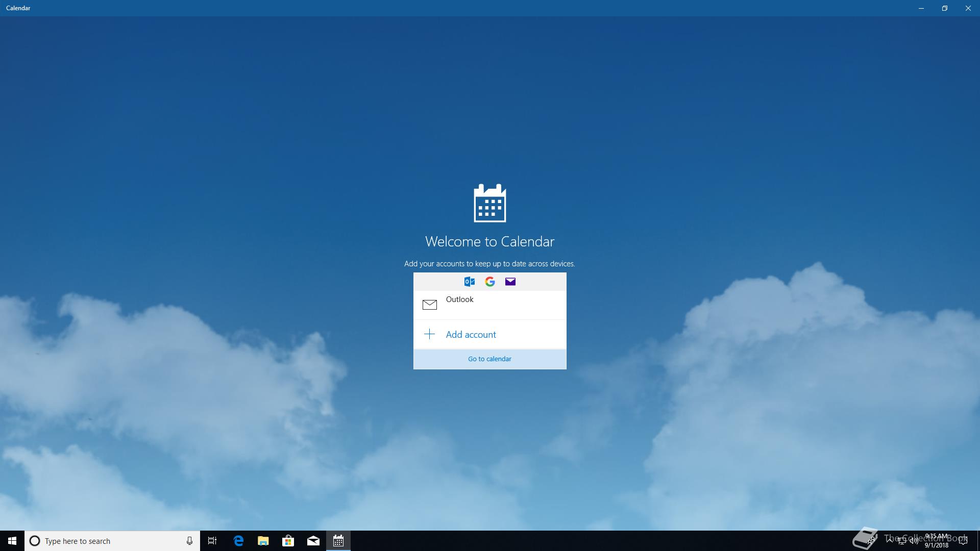Select the Outlook account entry
Screen dimensions: 980x551
(x=490, y=305)
